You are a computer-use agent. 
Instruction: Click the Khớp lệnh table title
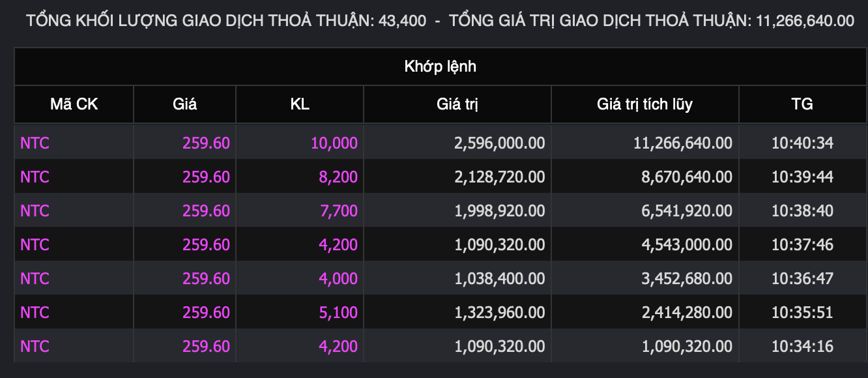tap(441, 66)
